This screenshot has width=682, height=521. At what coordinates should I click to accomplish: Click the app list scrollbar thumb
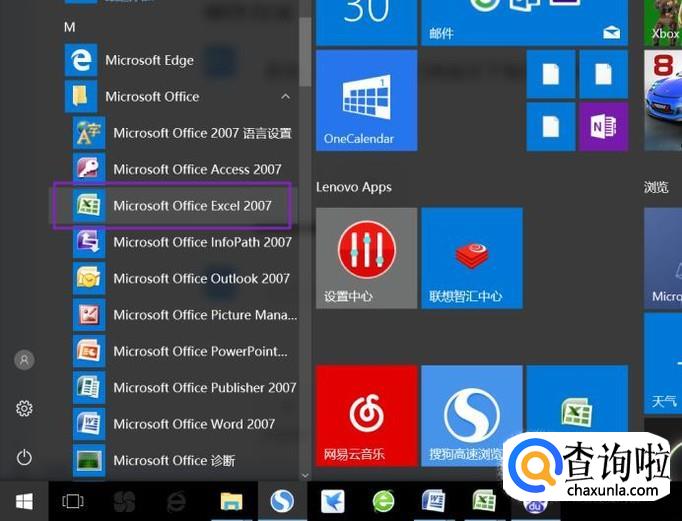pos(305,52)
